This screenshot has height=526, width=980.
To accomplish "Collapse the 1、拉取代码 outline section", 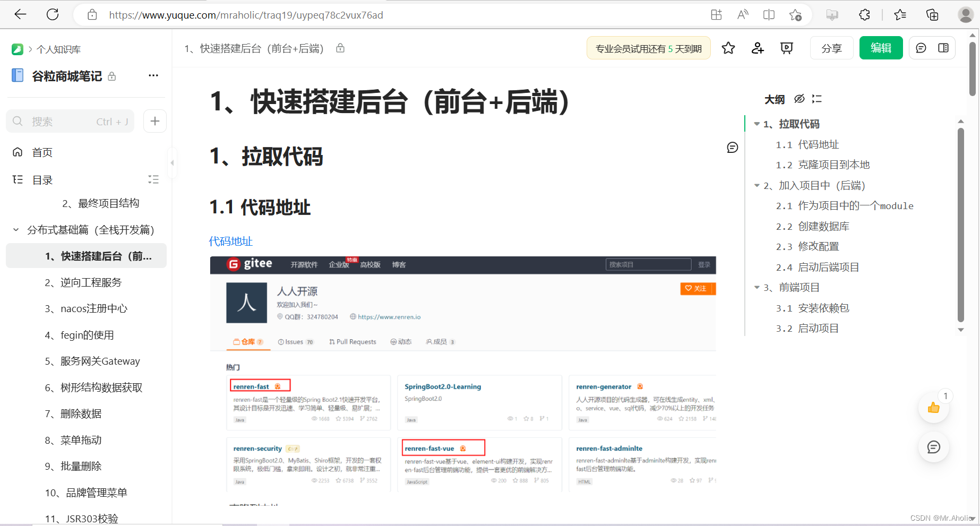I will [x=756, y=124].
